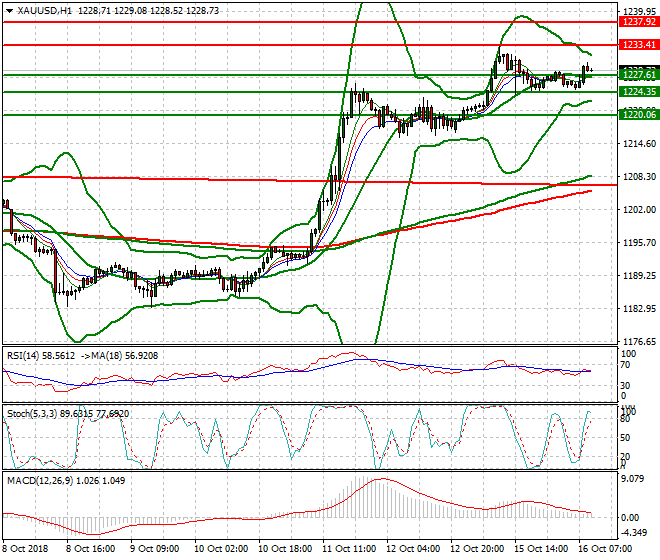This screenshot has width=660, height=560.
Task: Click the 8 Oct 2018 time label
Action: 26,549
